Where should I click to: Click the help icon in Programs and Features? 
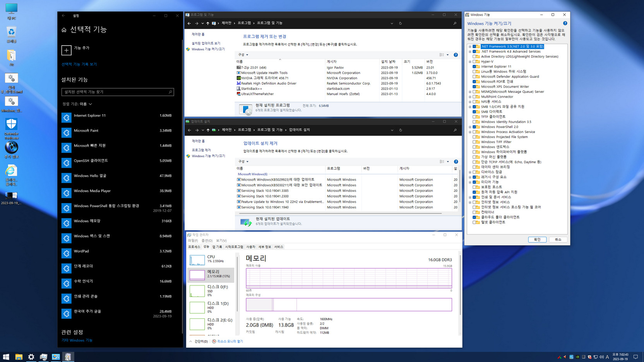click(x=456, y=55)
